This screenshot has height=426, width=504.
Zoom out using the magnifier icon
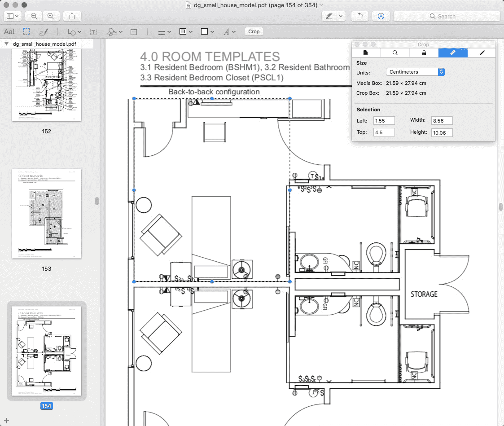point(33,16)
